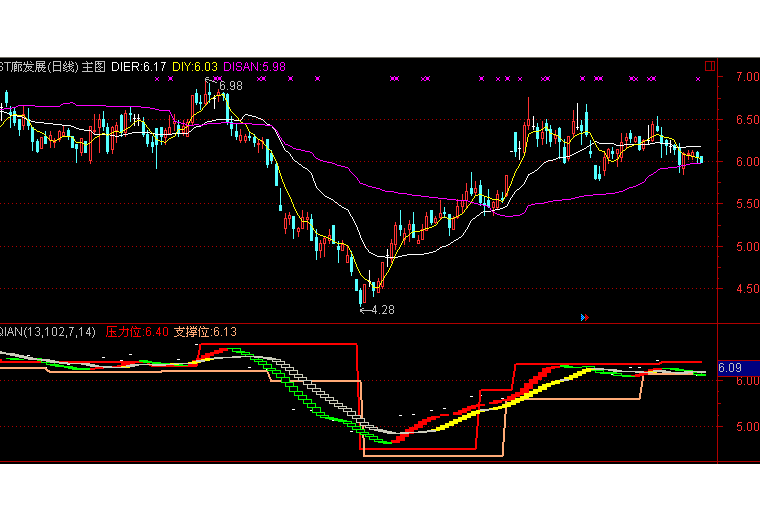Click the blue 6.09 price tag
This screenshot has width=760, height=522.
point(730,367)
